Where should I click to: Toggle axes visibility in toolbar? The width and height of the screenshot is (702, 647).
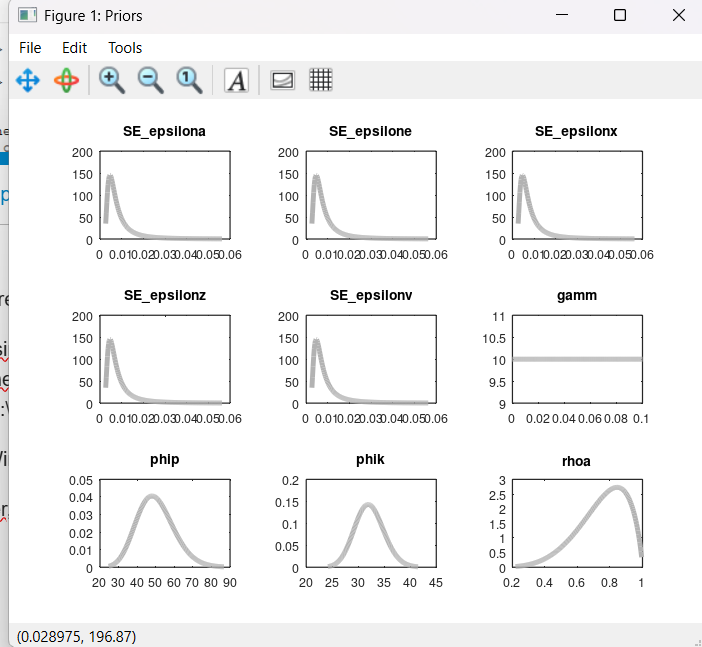(x=283, y=80)
